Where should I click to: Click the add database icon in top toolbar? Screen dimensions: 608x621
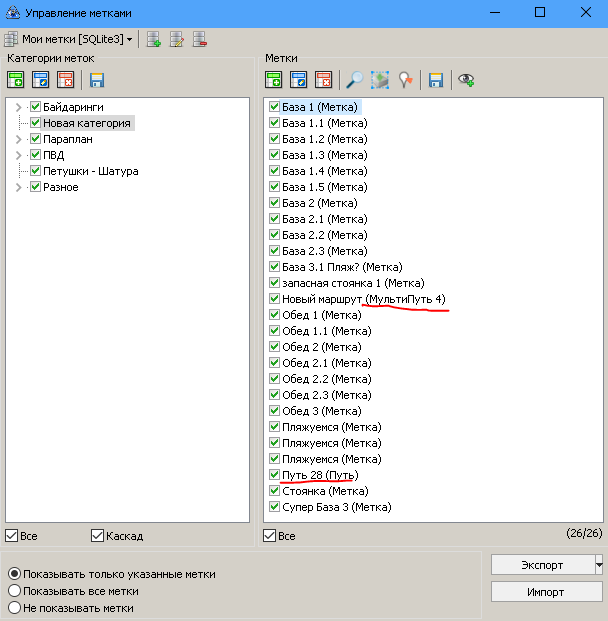154,39
